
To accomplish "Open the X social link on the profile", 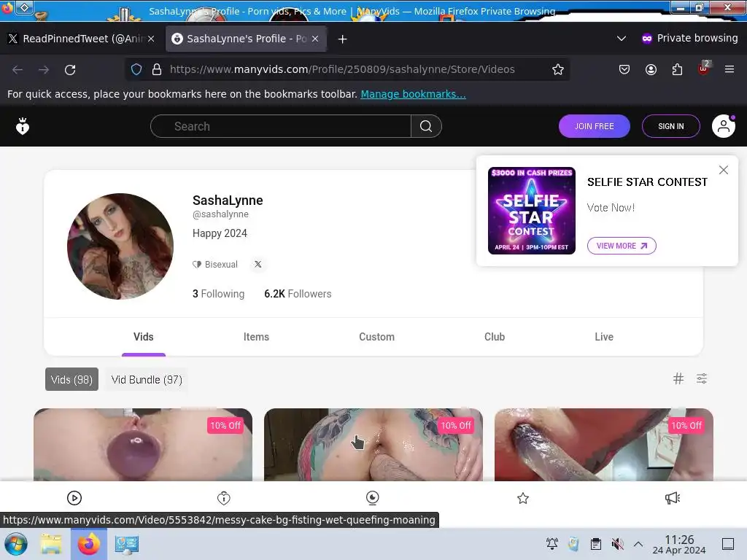I will (x=258, y=264).
